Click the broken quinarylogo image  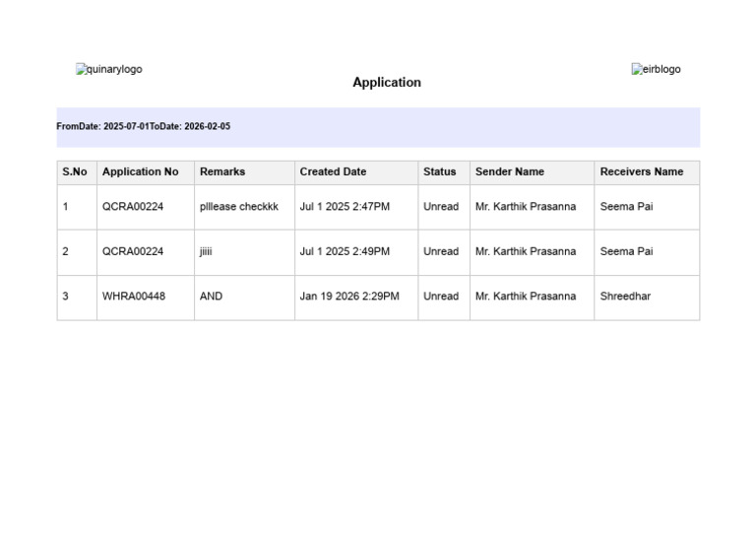pyautogui.click(x=109, y=69)
